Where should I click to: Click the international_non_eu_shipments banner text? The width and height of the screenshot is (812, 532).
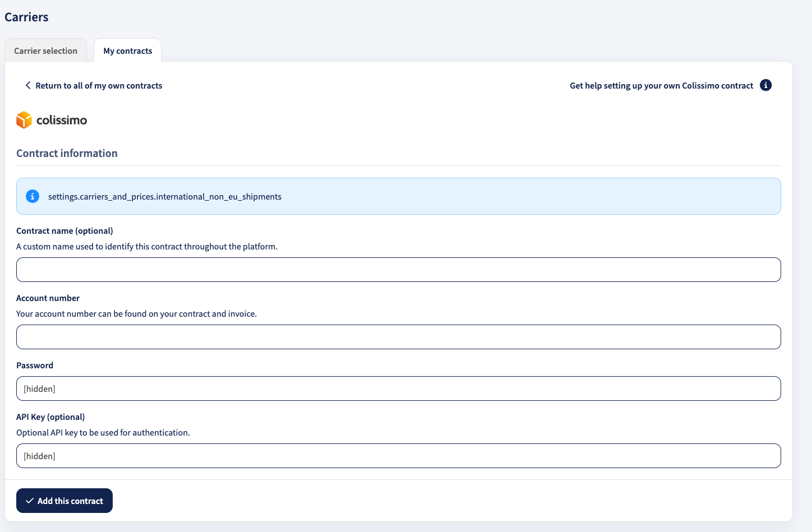coord(165,196)
